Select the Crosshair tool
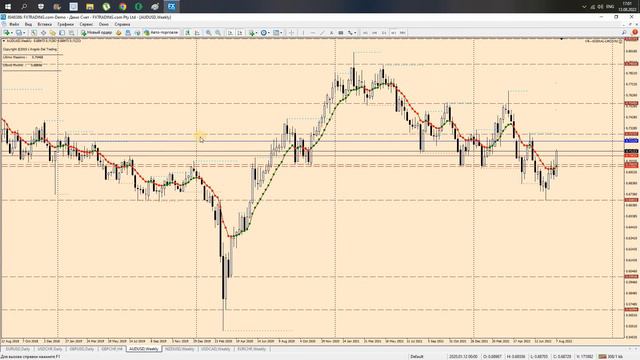Viewport: 640px width, 360px height. coord(291,33)
